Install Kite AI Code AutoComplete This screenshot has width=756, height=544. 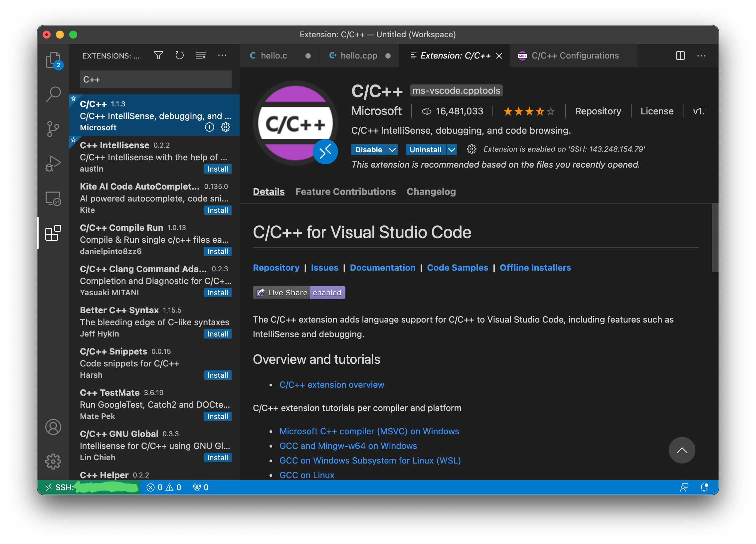coord(218,210)
